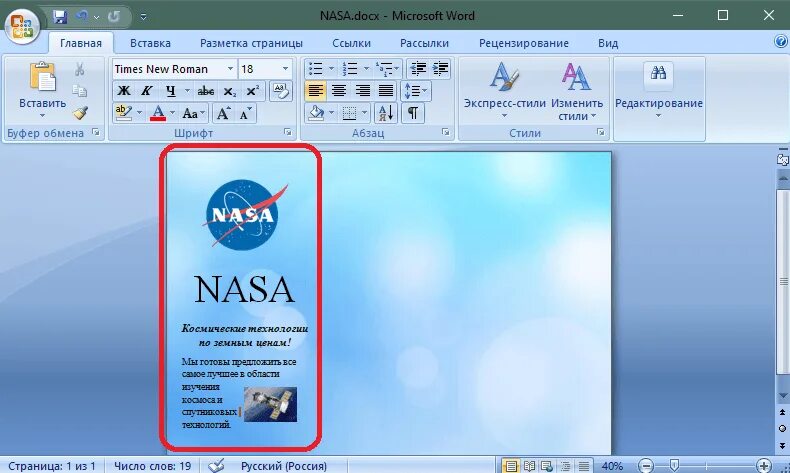Screen dimensions: 790x473
Task: Switch to the Рецензирование tab
Action: point(523,43)
